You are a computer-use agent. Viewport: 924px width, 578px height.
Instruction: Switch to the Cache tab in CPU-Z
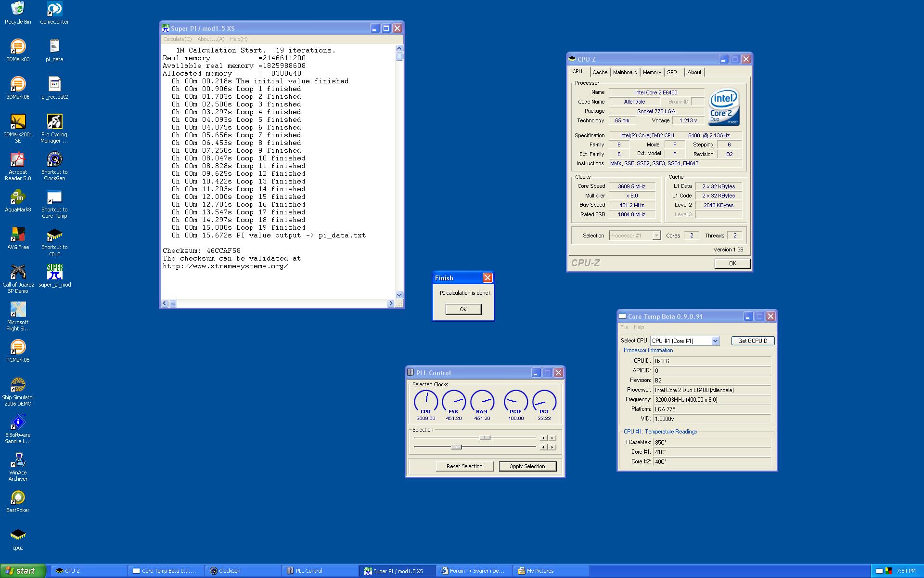point(600,72)
